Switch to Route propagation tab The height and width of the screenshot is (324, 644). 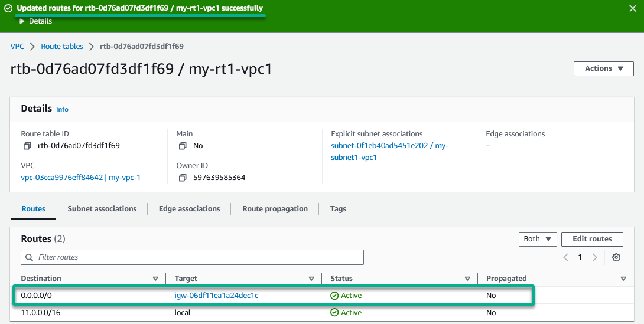[275, 209]
